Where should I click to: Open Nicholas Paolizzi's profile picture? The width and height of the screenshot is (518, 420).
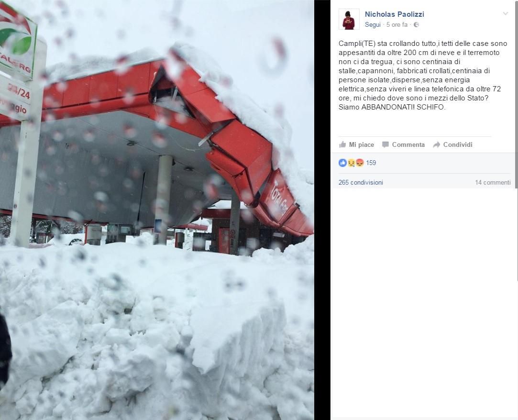point(349,19)
